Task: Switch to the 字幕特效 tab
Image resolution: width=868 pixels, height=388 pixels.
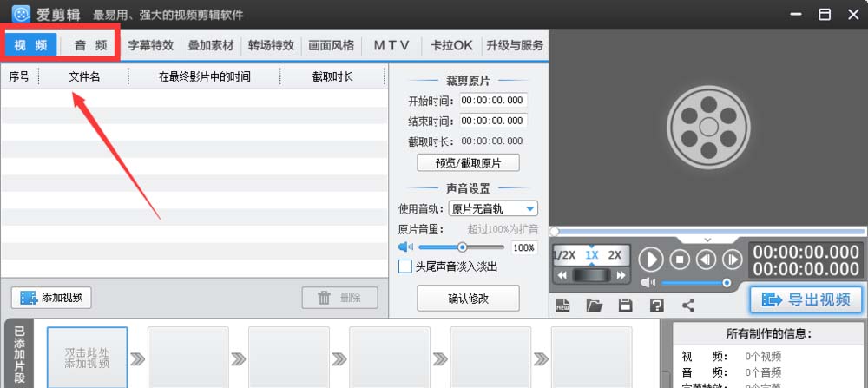Action: [x=150, y=45]
